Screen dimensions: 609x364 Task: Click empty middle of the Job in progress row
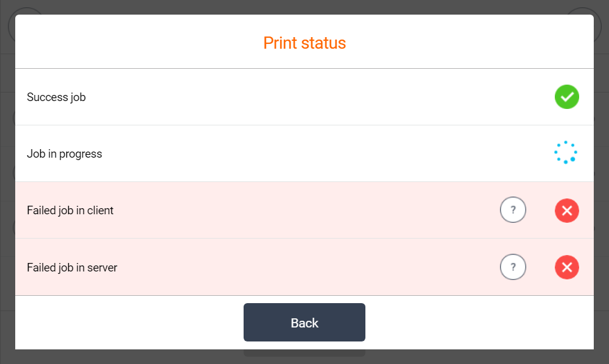point(304,154)
